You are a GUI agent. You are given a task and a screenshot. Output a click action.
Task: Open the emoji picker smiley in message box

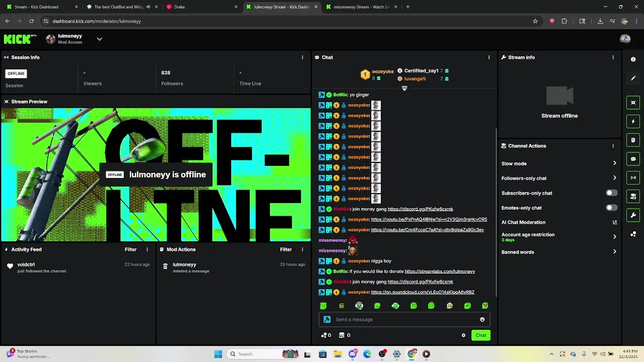[482, 319]
